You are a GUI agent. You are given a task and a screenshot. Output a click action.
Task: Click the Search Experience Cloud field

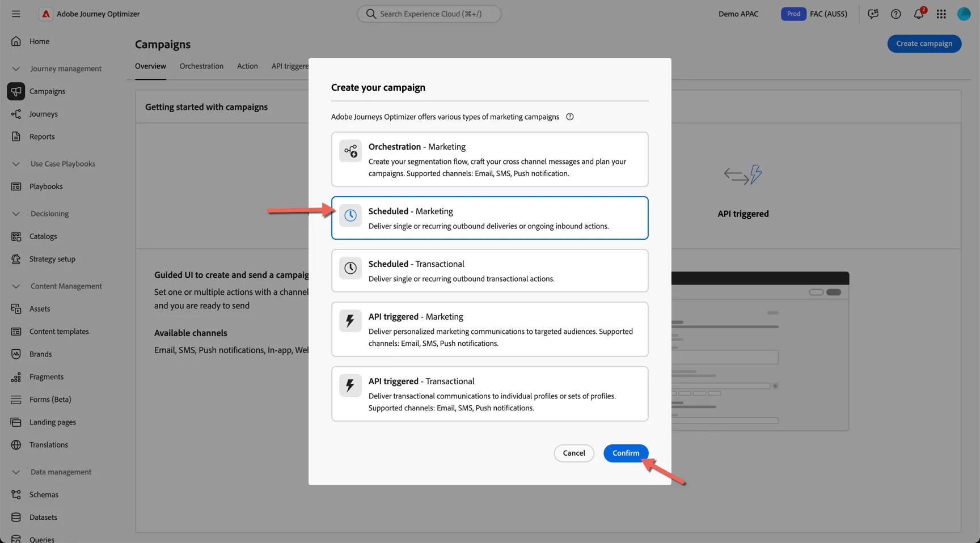coord(429,14)
